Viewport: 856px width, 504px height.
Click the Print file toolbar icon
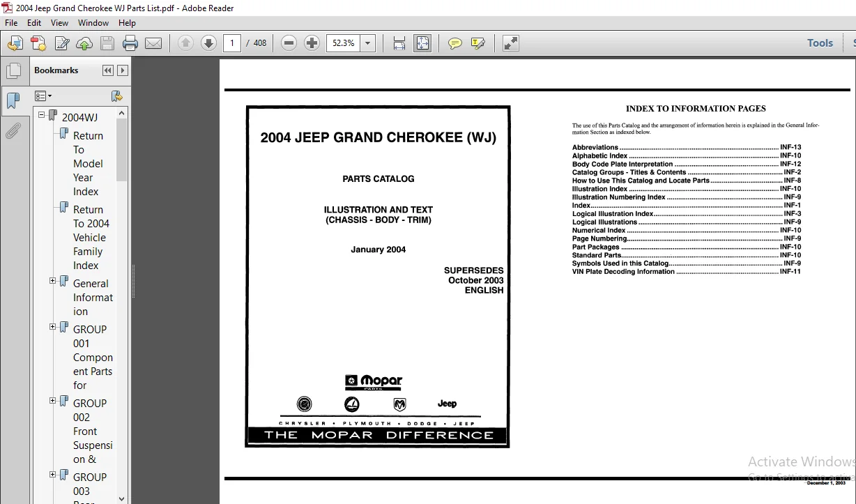(130, 43)
